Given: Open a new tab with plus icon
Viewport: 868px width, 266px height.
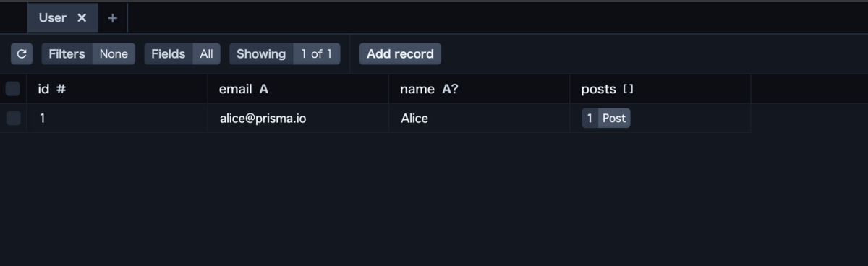Looking at the screenshot, I should coord(112,18).
